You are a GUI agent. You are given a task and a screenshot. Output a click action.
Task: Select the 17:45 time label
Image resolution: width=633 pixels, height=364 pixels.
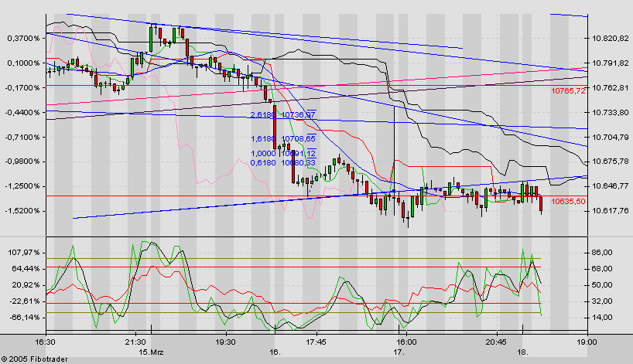click(x=316, y=342)
